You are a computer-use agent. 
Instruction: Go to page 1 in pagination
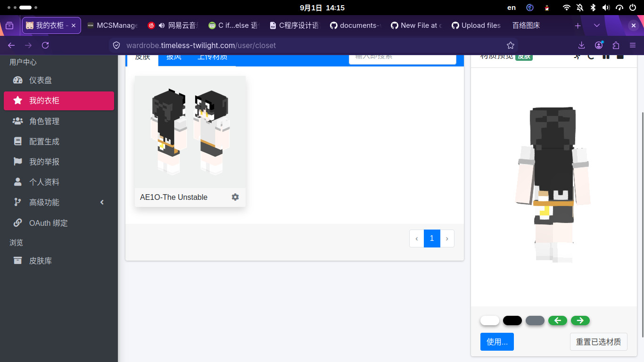[432, 239]
